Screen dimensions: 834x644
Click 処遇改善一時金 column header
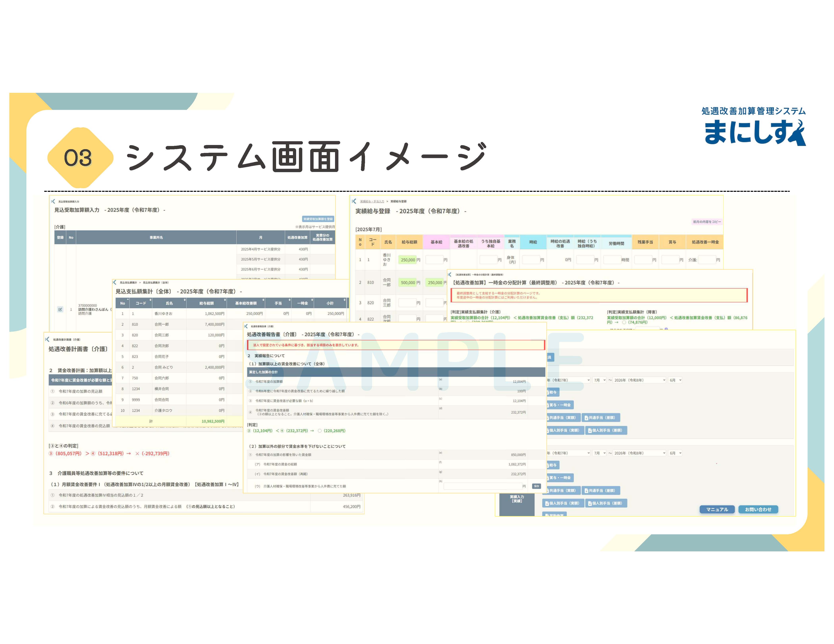coord(705,242)
